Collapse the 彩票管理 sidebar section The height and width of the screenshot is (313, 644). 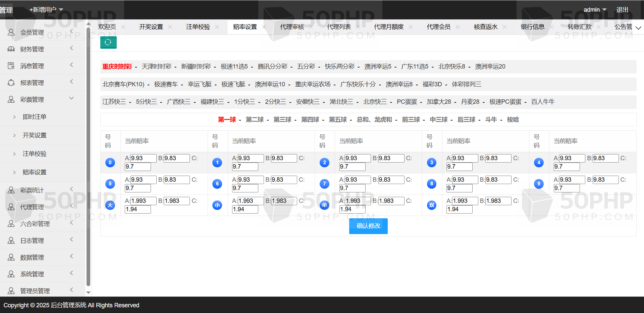tap(71, 98)
